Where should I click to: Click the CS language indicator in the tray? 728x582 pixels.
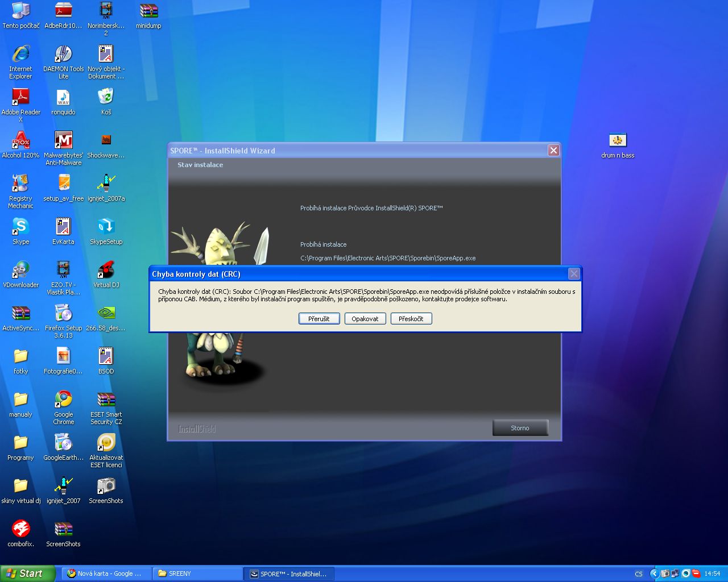(639, 574)
